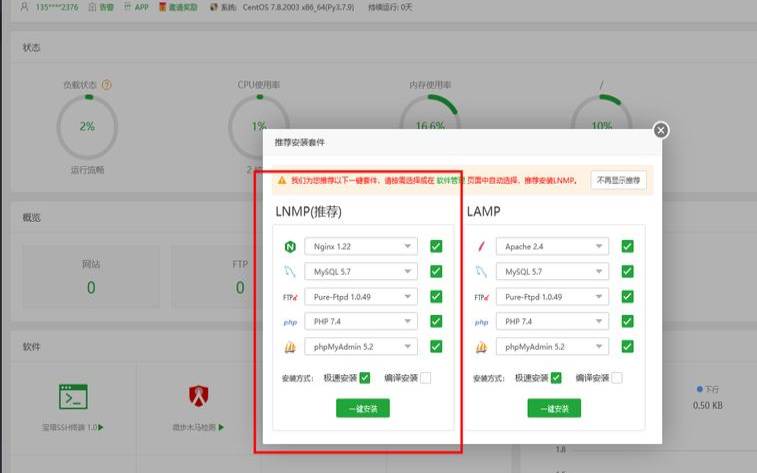Click the Pure-Ftpd FTP icon in LNMP
This screenshot has width=757, height=473.
(290, 297)
